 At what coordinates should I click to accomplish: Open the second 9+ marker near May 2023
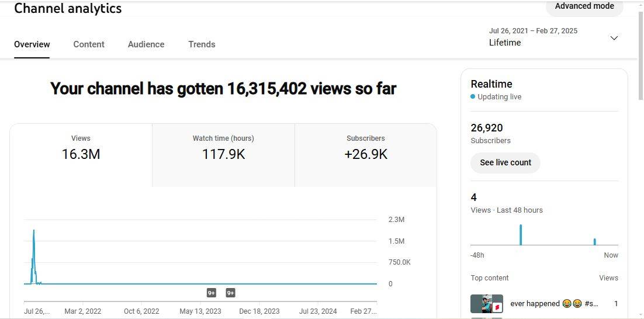coord(230,293)
